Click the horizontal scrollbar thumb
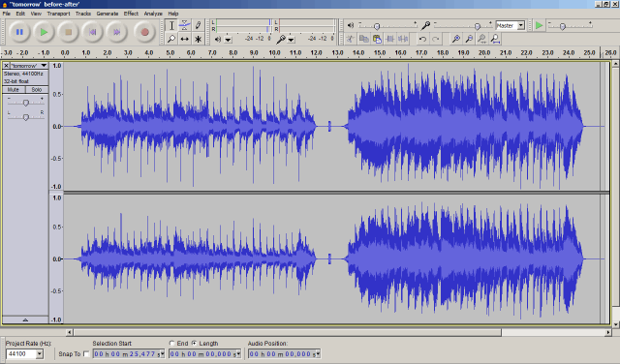Image resolution: width=620 pixels, height=364 pixels. click(x=288, y=332)
